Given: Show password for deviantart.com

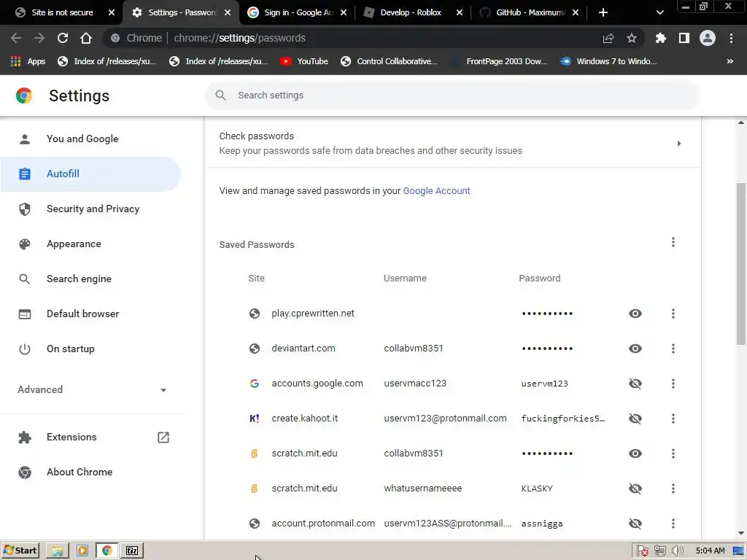Looking at the screenshot, I should (x=635, y=349).
